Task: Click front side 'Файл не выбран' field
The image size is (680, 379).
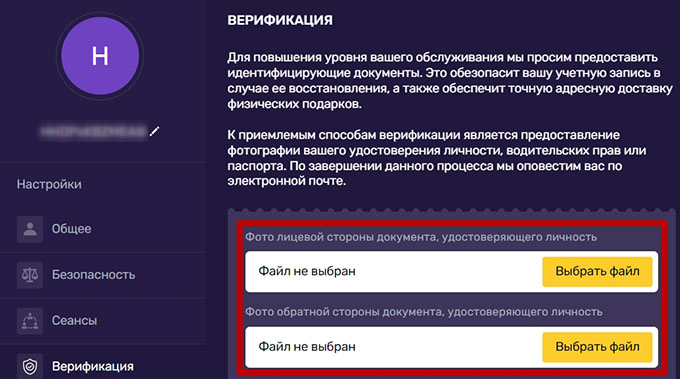Action: [451, 271]
